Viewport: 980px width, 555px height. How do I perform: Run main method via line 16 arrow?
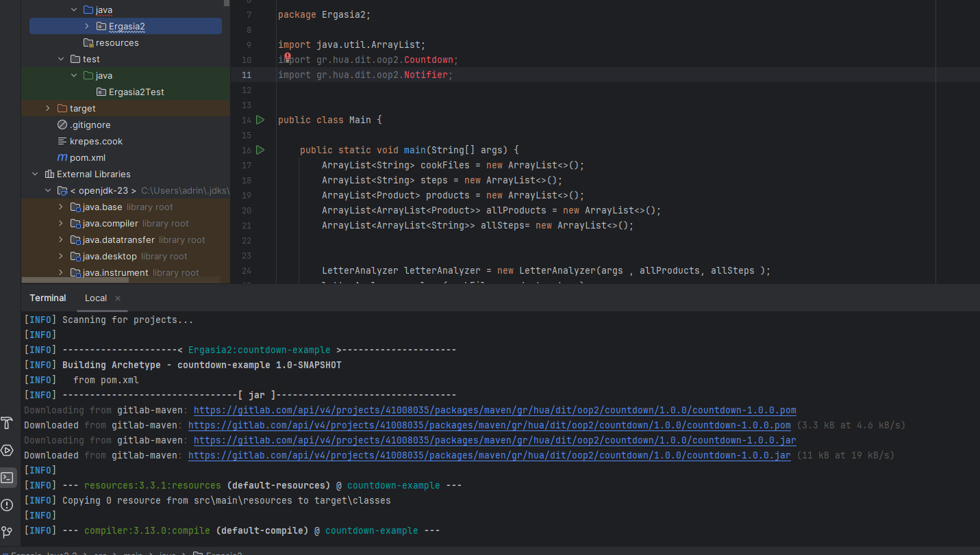point(260,150)
